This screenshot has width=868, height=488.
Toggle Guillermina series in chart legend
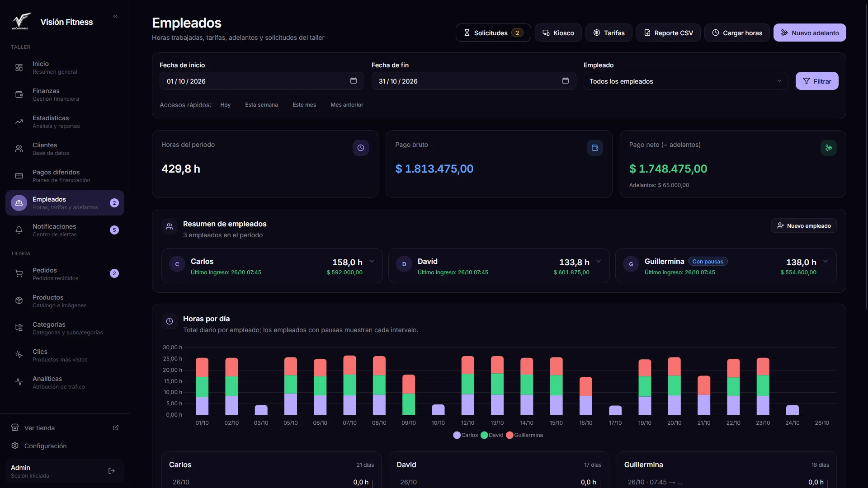coord(524,435)
